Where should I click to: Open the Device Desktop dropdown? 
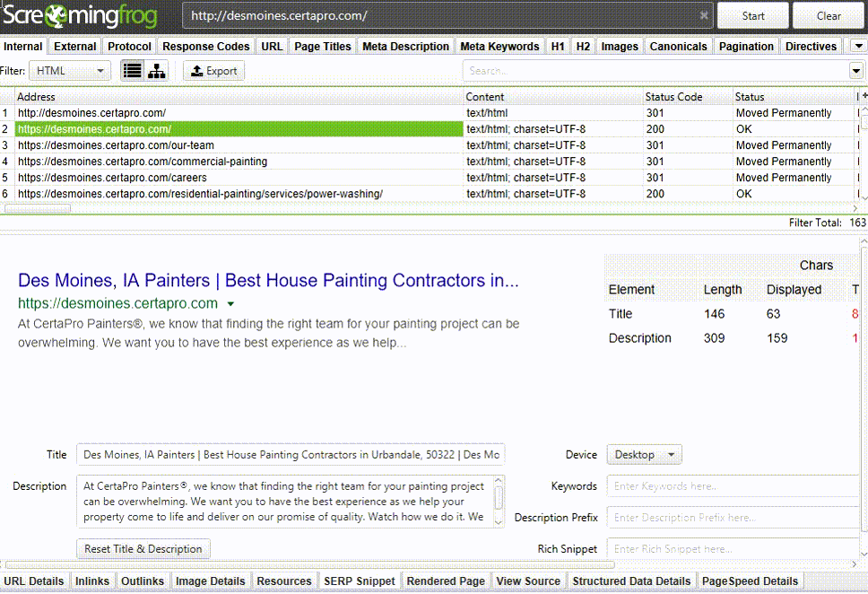pyautogui.click(x=645, y=454)
